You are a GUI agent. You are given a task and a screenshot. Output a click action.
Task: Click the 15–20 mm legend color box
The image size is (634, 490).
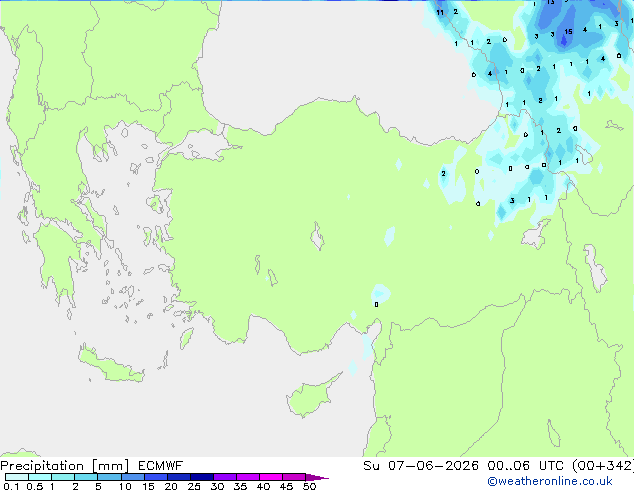[156, 477]
